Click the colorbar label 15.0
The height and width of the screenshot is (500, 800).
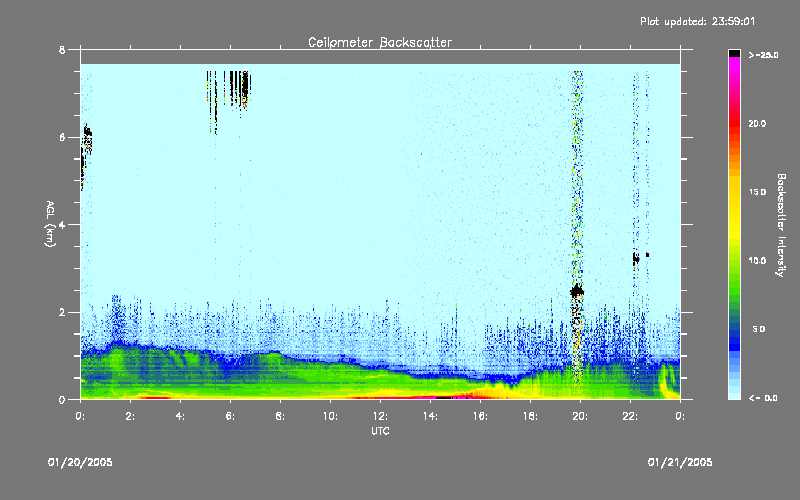[x=757, y=192]
